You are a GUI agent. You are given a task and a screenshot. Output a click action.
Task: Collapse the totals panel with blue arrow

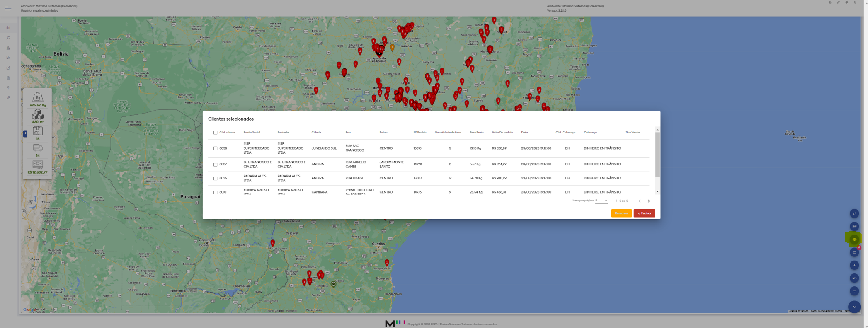pyautogui.click(x=25, y=133)
